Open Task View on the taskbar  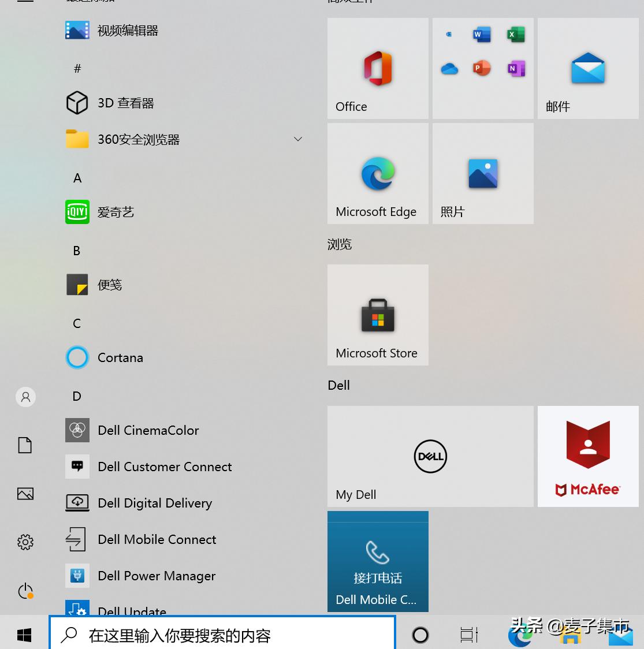pyautogui.click(x=468, y=635)
